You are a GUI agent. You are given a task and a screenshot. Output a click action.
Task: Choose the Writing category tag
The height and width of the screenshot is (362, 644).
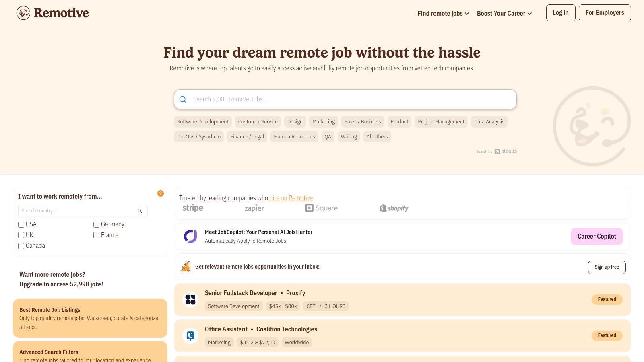point(349,137)
